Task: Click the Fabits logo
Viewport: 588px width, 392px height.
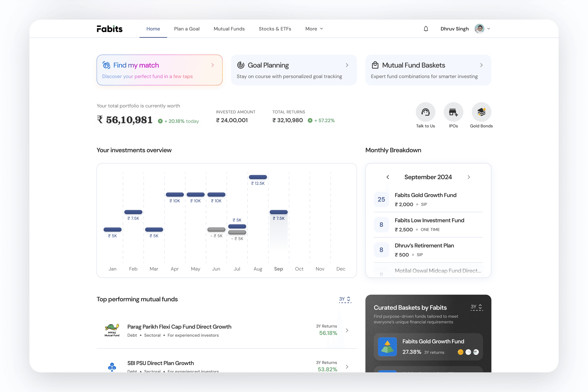Action: click(110, 29)
